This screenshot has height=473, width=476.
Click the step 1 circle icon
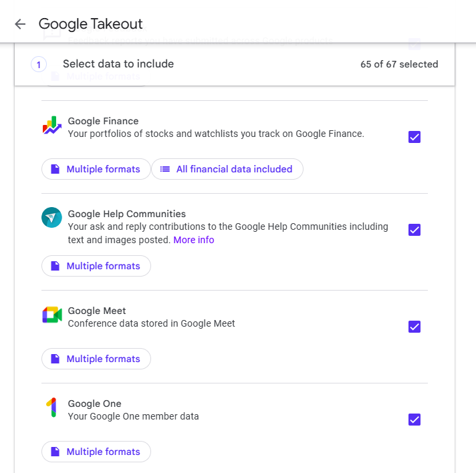click(39, 65)
